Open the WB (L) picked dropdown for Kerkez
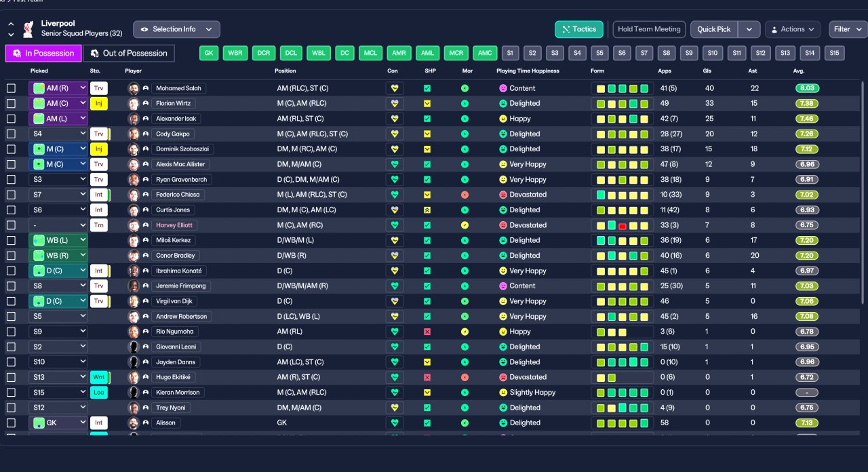This screenshot has width=868, height=472. pyautogui.click(x=58, y=240)
